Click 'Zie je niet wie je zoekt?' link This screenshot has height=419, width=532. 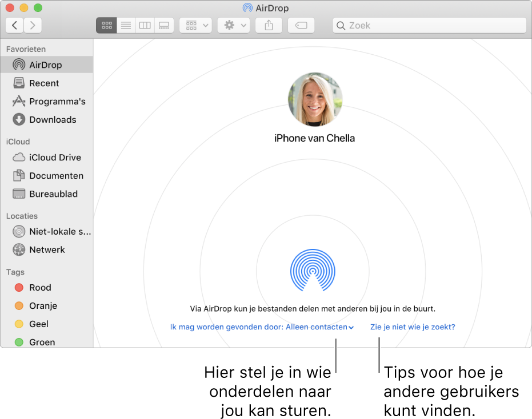point(413,327)
